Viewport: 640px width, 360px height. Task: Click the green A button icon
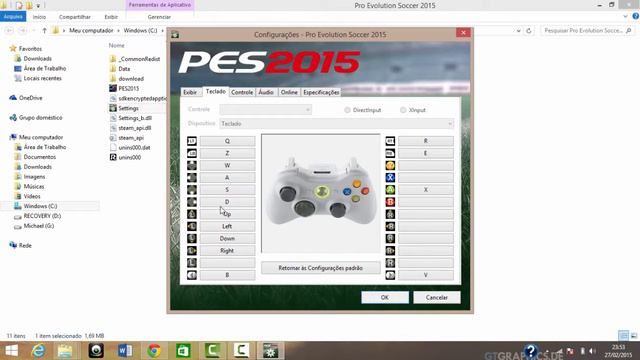pyautogui.click(x=390, y=190)
